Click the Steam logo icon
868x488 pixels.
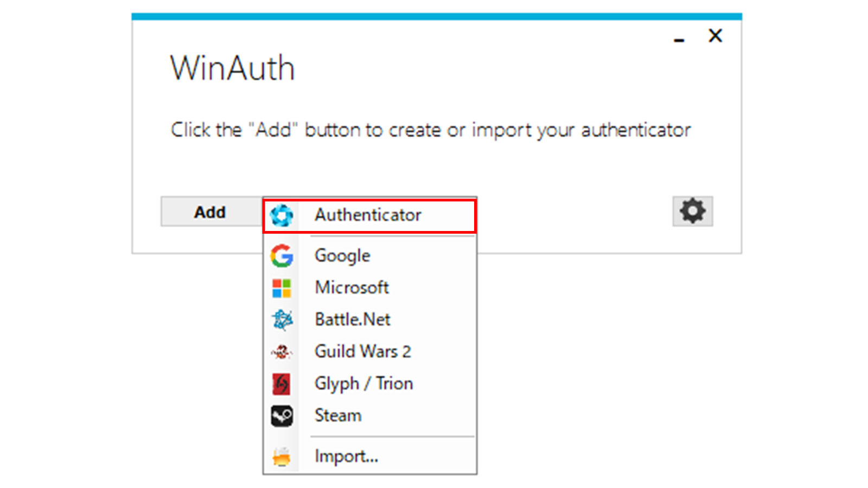282,416
